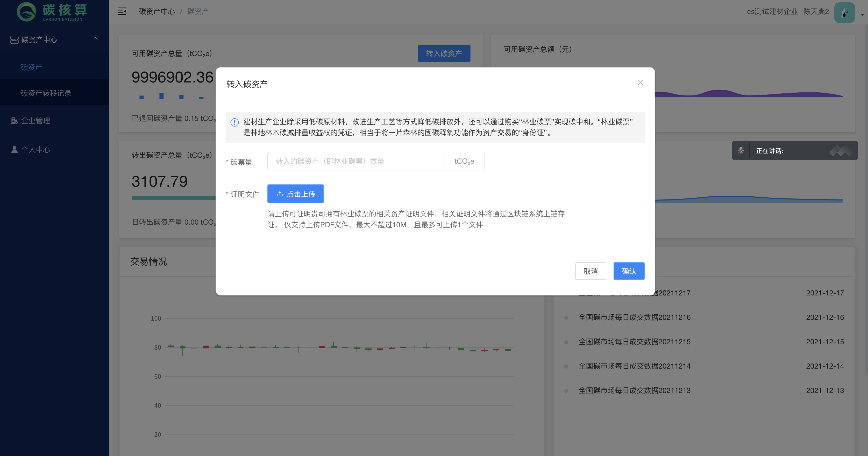Viewport: 868px width, 456px height.
Task: Close the 转入碳资产 dialog with X
Action: click(640, 82)
